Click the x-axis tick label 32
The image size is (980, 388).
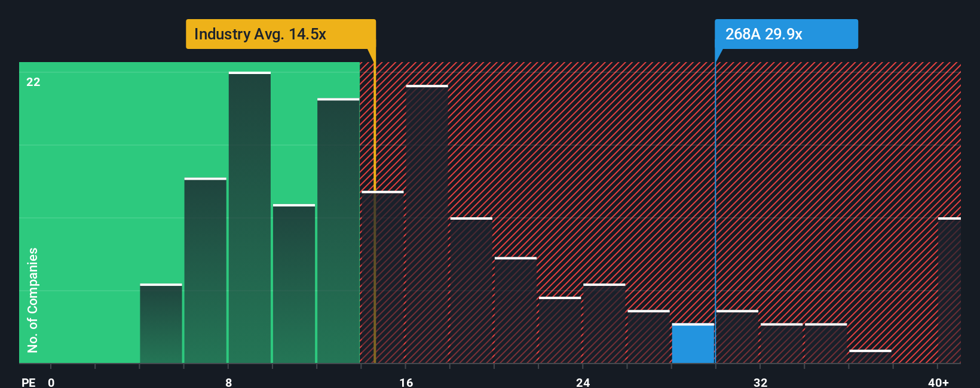[760, 382]
